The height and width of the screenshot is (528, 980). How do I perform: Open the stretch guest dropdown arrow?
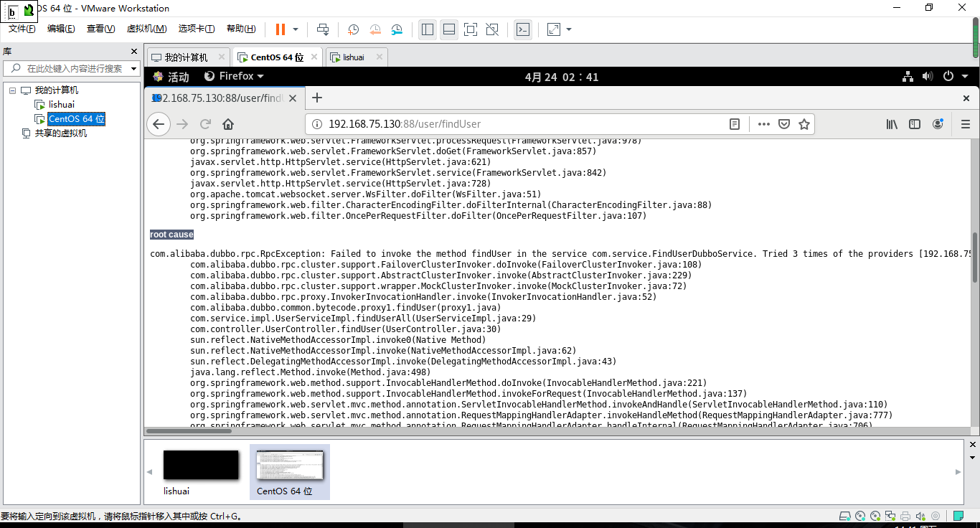569,29
